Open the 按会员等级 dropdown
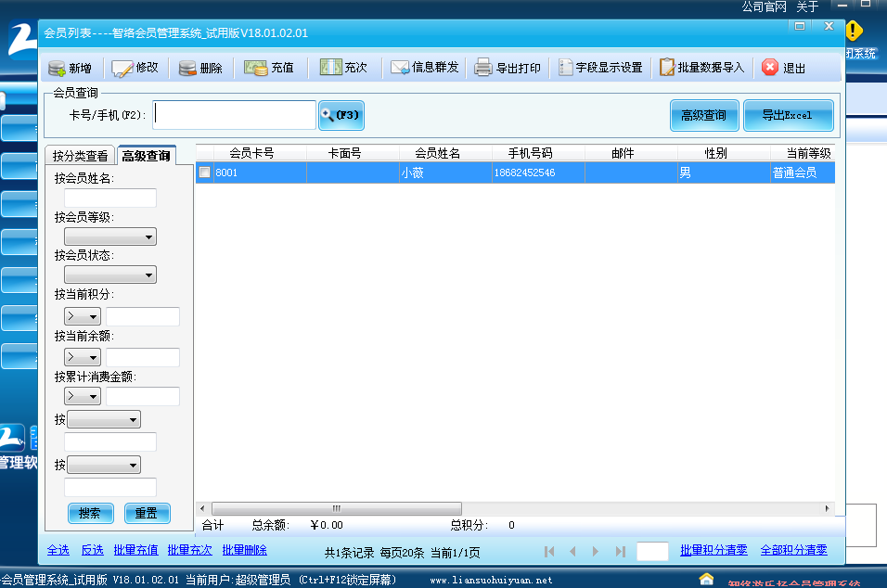887x588 pixels. coord(109,236)
